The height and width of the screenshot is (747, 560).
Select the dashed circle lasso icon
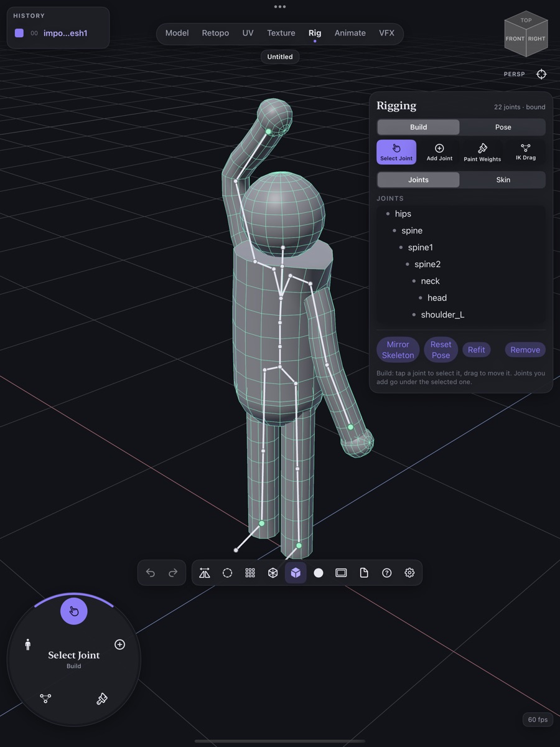pos(228,573)
